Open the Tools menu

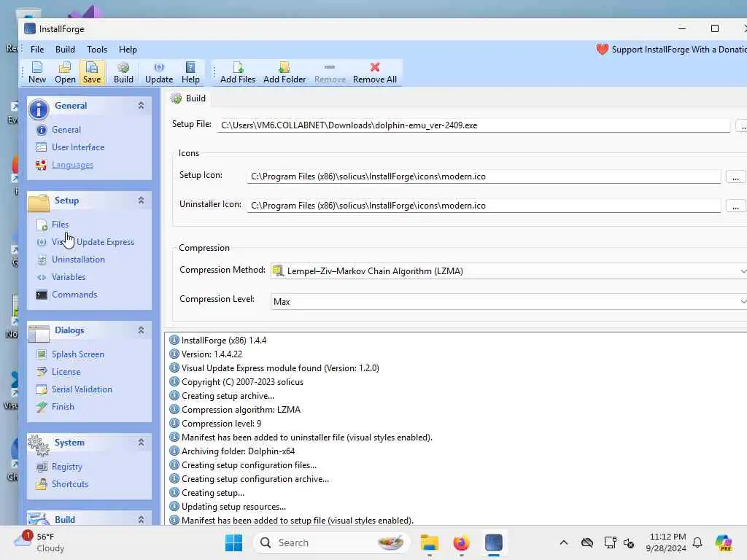tap(97, 50)
